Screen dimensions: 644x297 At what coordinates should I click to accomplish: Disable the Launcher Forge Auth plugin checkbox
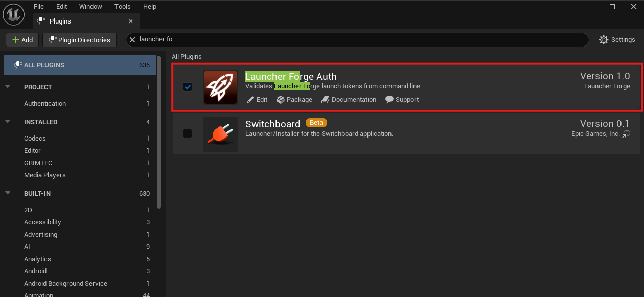click(188, 87)
